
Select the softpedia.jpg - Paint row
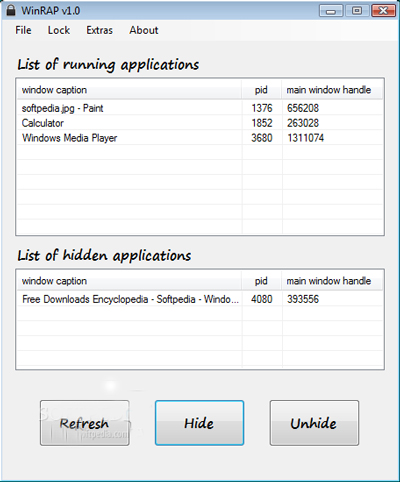coord(200,108)
